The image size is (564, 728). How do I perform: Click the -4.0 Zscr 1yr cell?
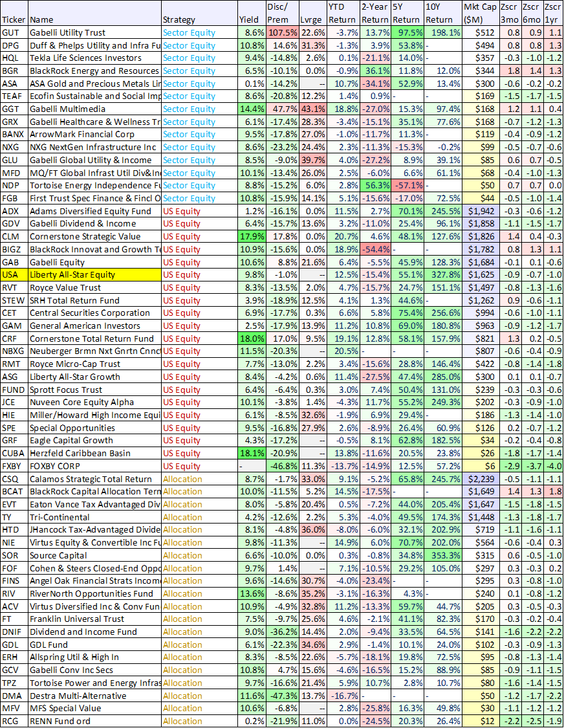click(553, 466)
